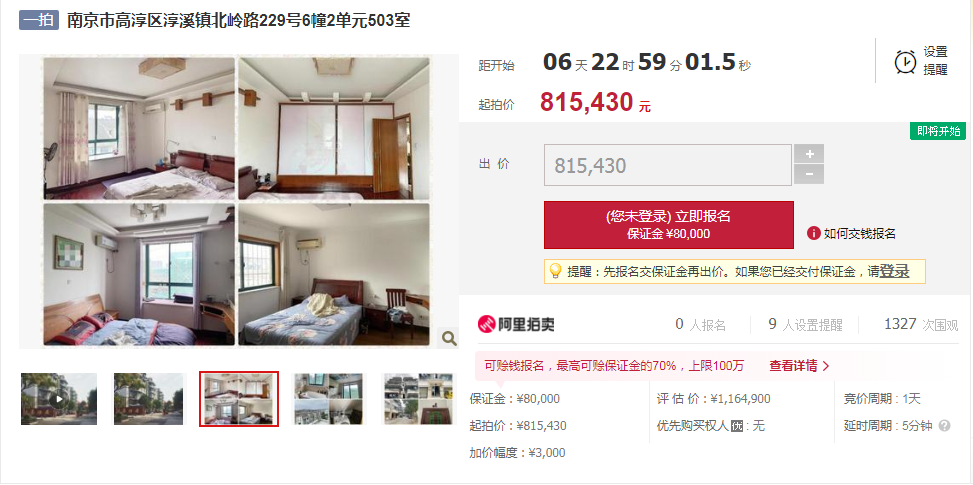
Task: Click the help question mark near 延时周期
Action: (x=944, y=426)
